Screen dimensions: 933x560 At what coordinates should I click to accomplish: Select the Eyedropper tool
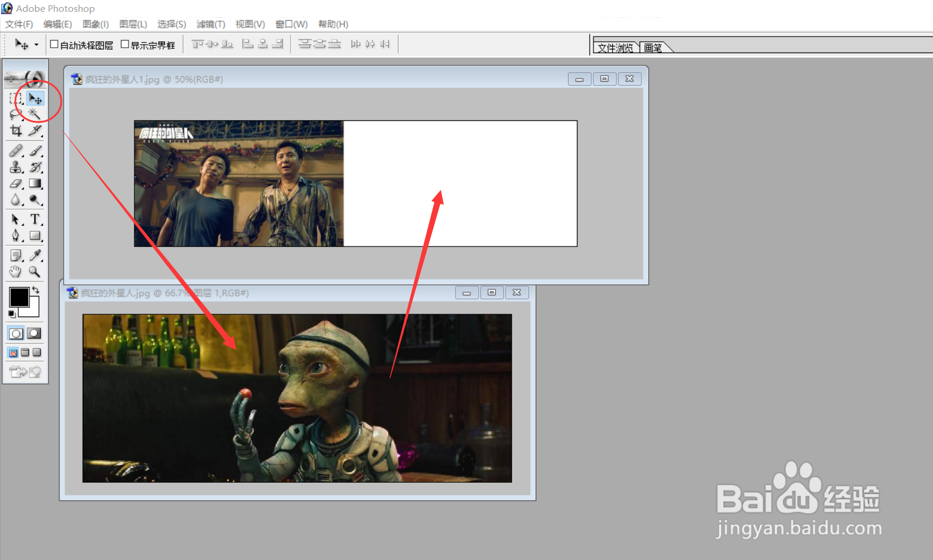click(35, 256)
